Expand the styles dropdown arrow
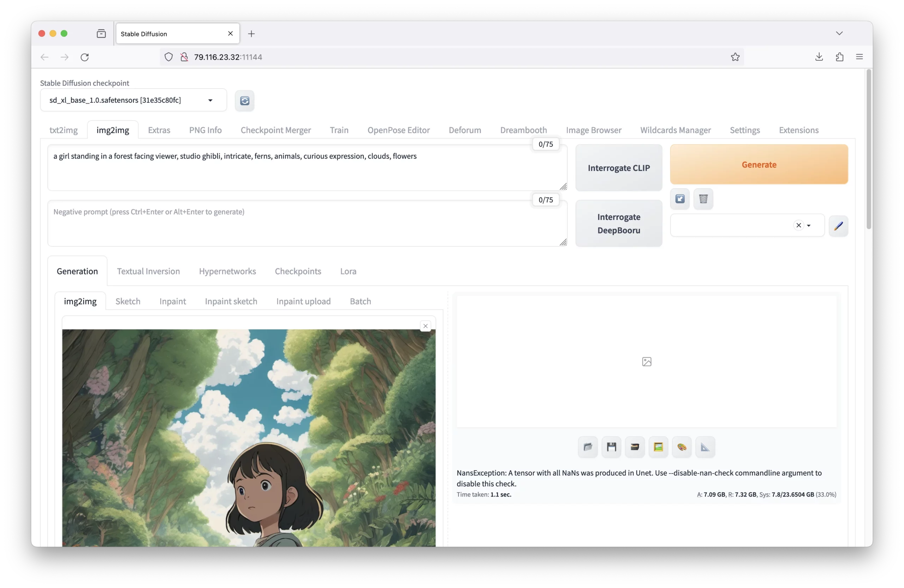The height and width of the screenshot is (588, 904). (809, 226)
